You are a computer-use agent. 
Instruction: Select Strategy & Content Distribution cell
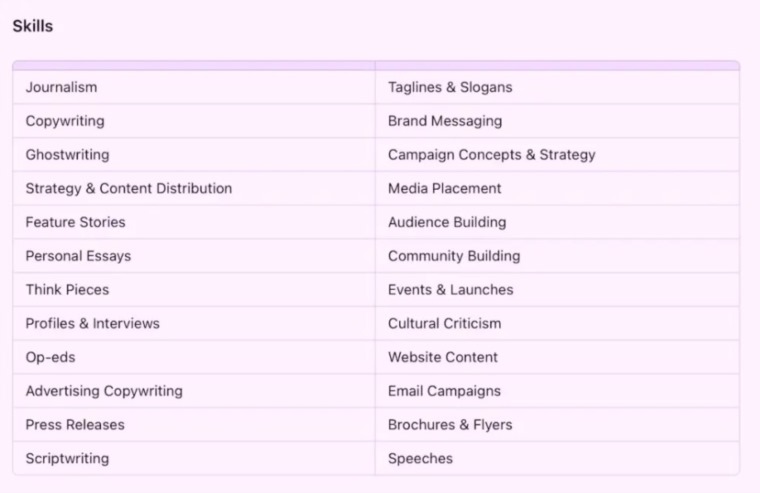point(194,188)
